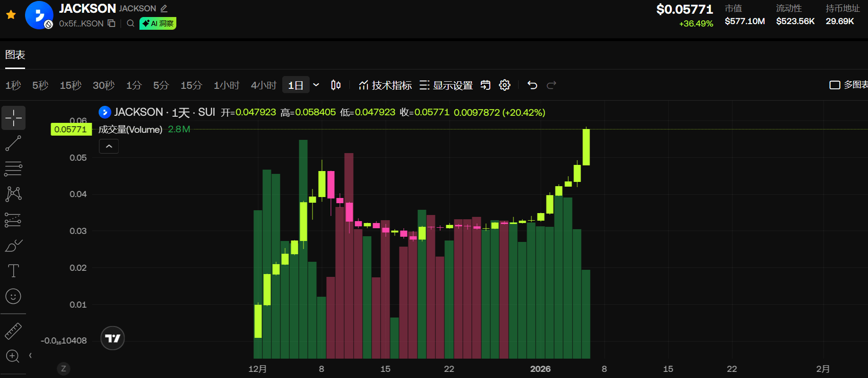Image resolution: width=868 pixels, height=378 pixels.
Task: Click the 市值 $577.10M stat
Action: click(745, 15)
